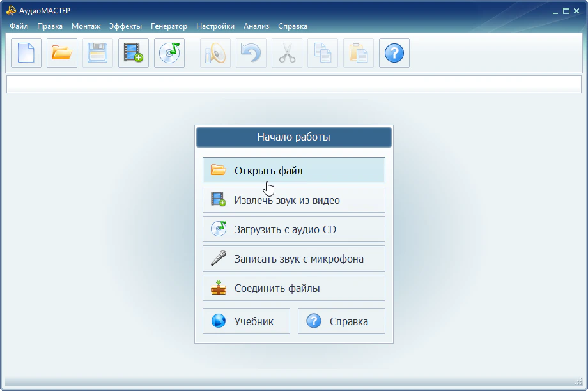
Task: Select Записать звук с микрофона
Action: (294, 259)
